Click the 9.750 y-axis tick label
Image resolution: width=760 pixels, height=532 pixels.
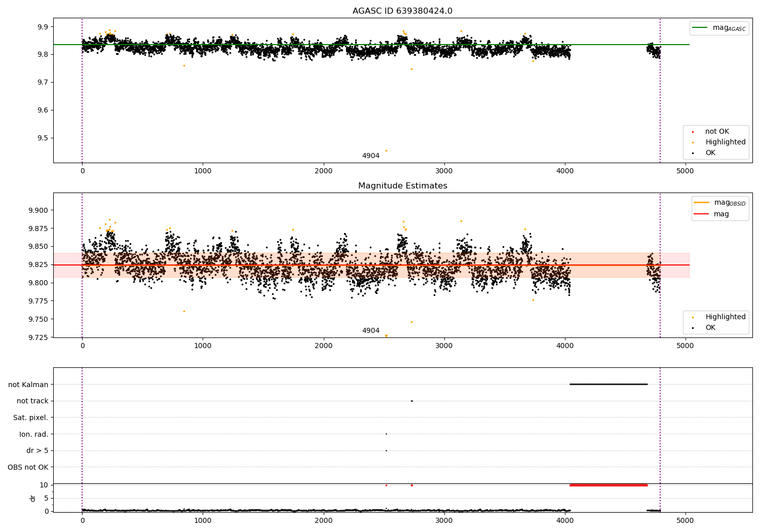point(38,320)
